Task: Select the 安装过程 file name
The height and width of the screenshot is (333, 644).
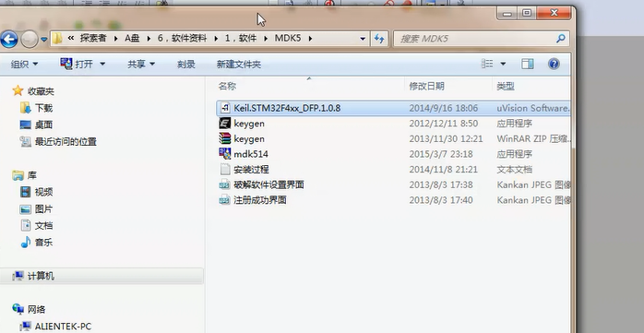Action: (x=251, y=169)
